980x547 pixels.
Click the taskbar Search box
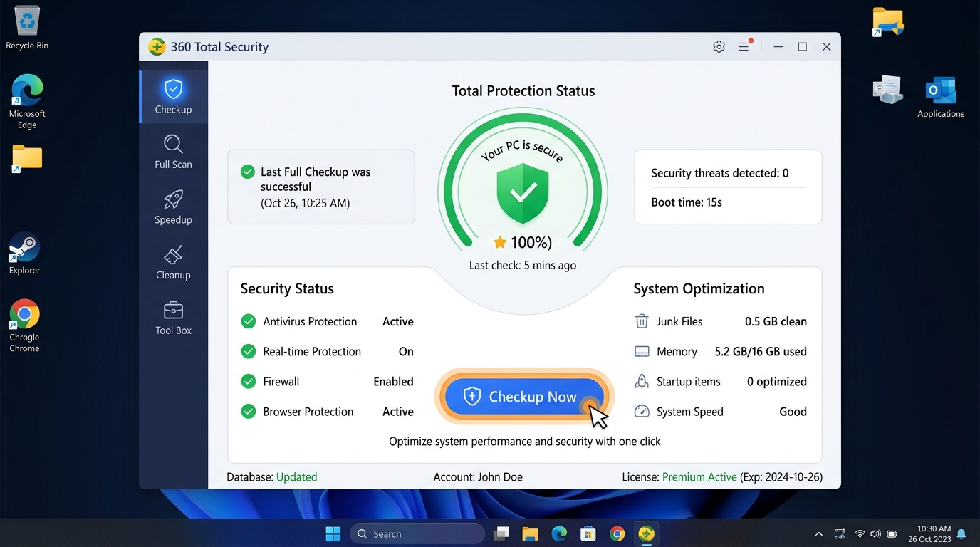tap(417, 533)
